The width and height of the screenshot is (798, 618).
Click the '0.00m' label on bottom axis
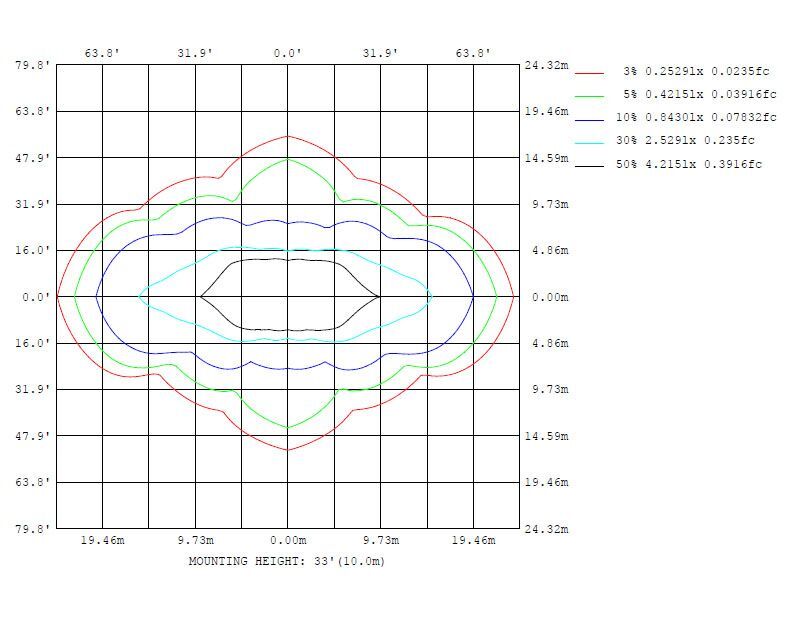click(288, 541)
